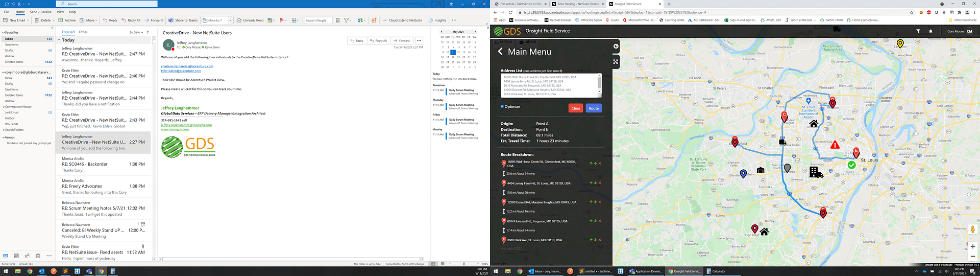
Task: Click the Filter Email funnel icon
Action: pyautogui.click(x=347, y=20)
